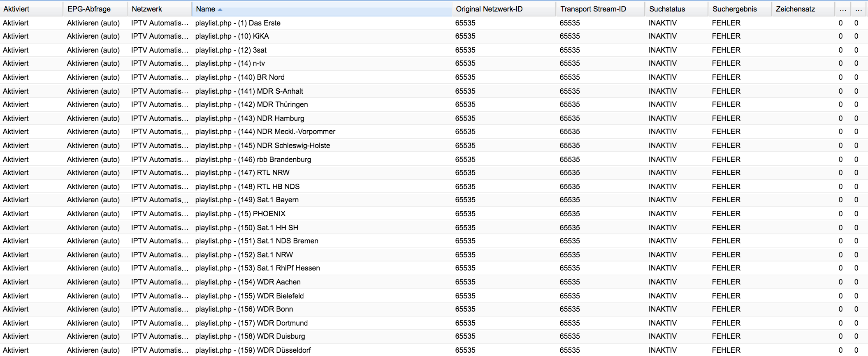Click IPTV Automatis… in the WDR Aachen row
This screenshot has width=868, height=356.
tap(160, 282)
